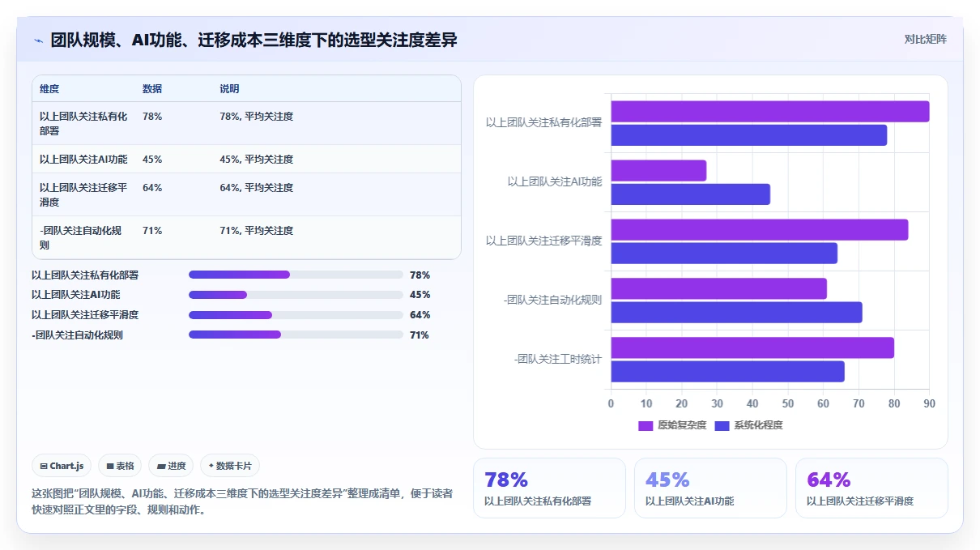Click the blue chart bar for 以上团队关注AI功能
980x550 pixels.
pos(691,194)
